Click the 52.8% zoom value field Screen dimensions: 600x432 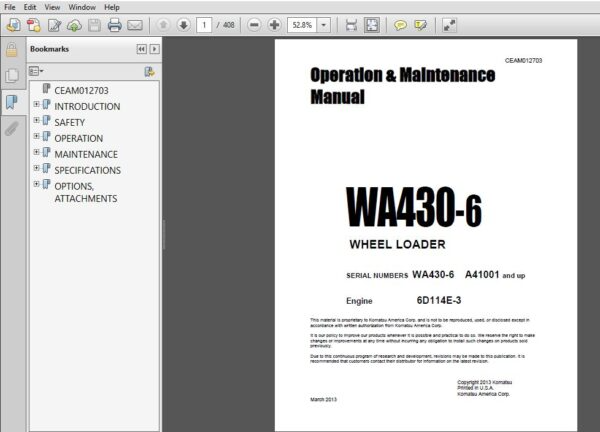point(302,25)
